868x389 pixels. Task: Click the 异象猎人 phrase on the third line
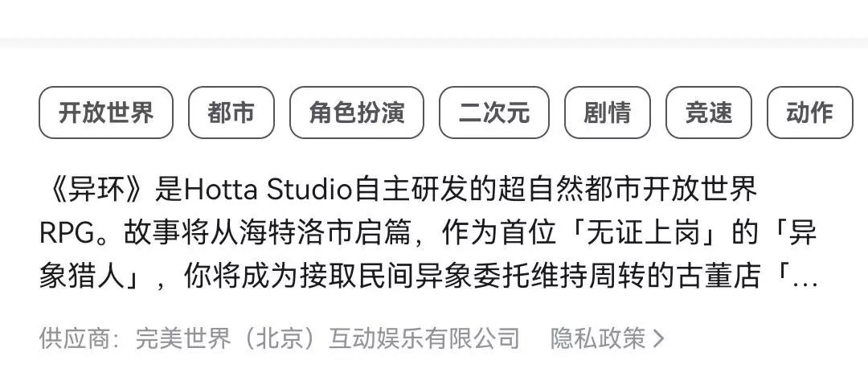coord(83,278)
